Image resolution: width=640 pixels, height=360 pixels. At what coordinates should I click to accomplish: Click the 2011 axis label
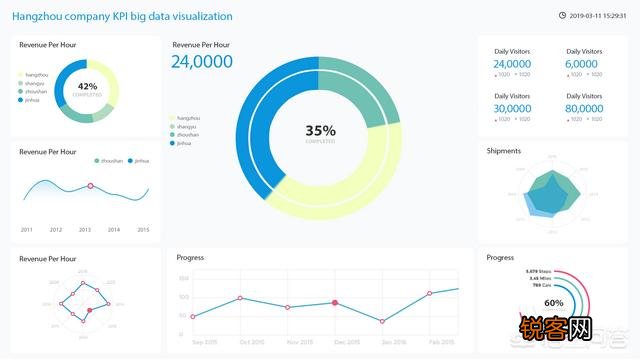(x=27, y=230)
